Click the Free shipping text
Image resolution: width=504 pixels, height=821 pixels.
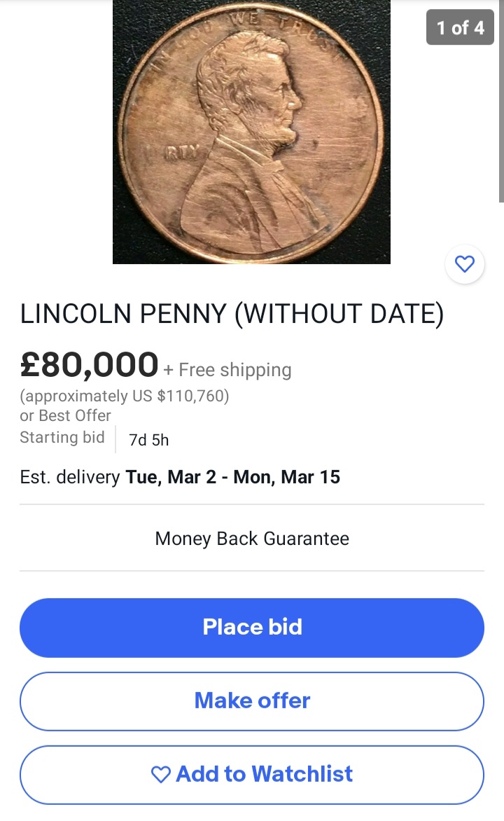[x=234, y=370]
